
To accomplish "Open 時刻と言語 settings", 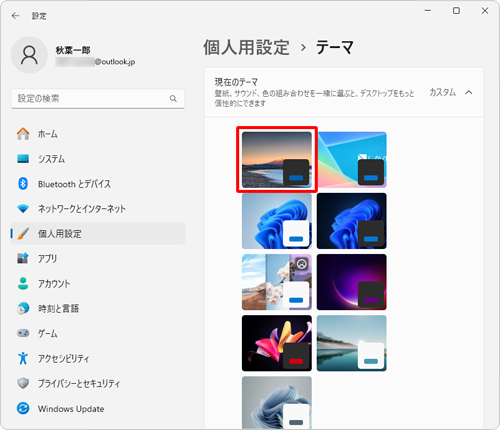I will [98, 308].
